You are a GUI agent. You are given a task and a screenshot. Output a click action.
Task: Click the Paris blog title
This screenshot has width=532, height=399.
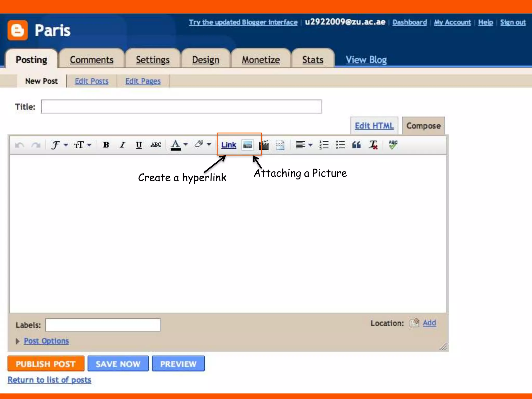tap(52, 30)
